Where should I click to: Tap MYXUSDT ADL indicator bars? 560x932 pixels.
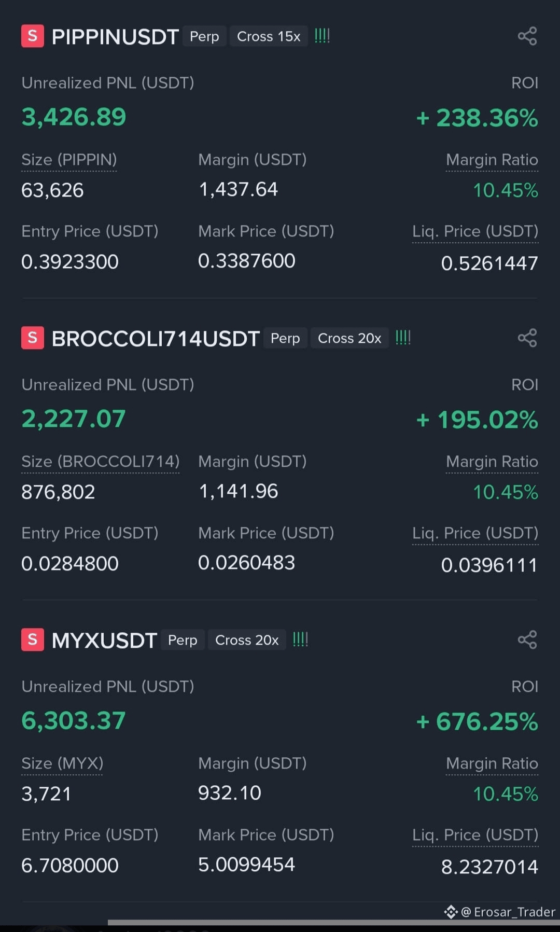point(300,639)
